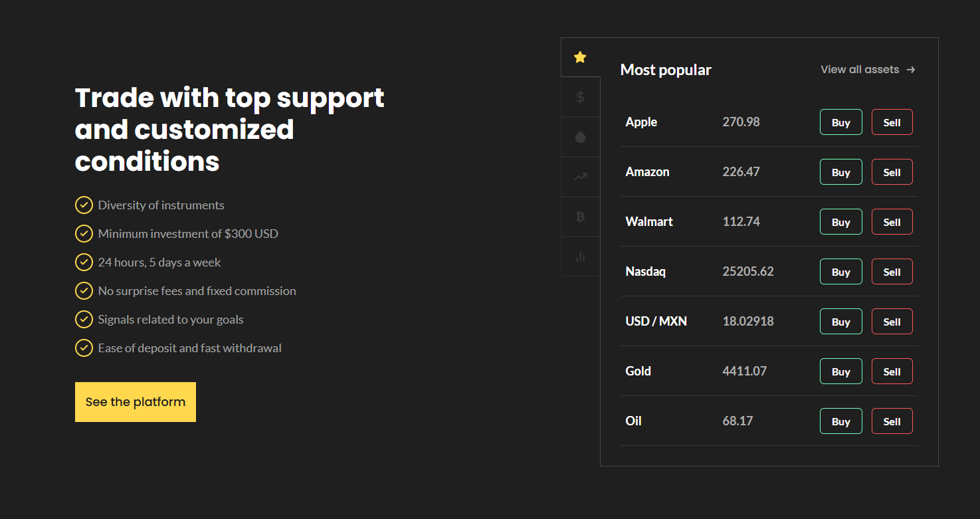
Task: Select the star Most popular tab
Action: 580,57
